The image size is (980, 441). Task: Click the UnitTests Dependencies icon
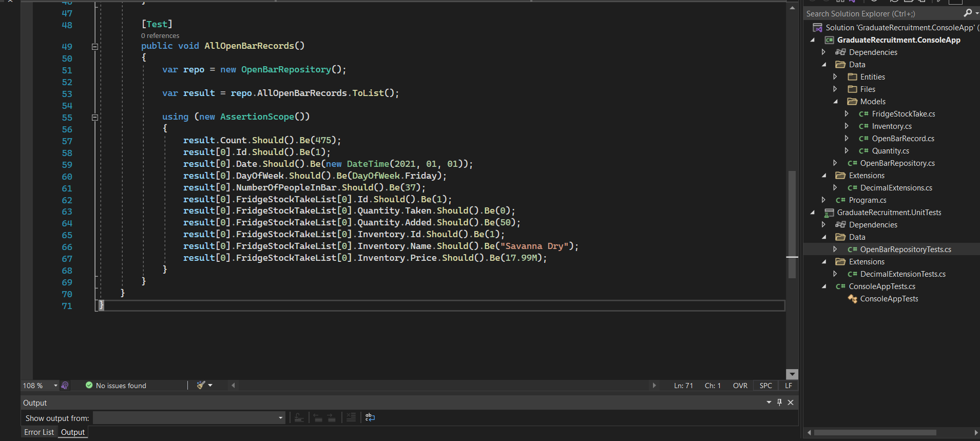point(840,225)
